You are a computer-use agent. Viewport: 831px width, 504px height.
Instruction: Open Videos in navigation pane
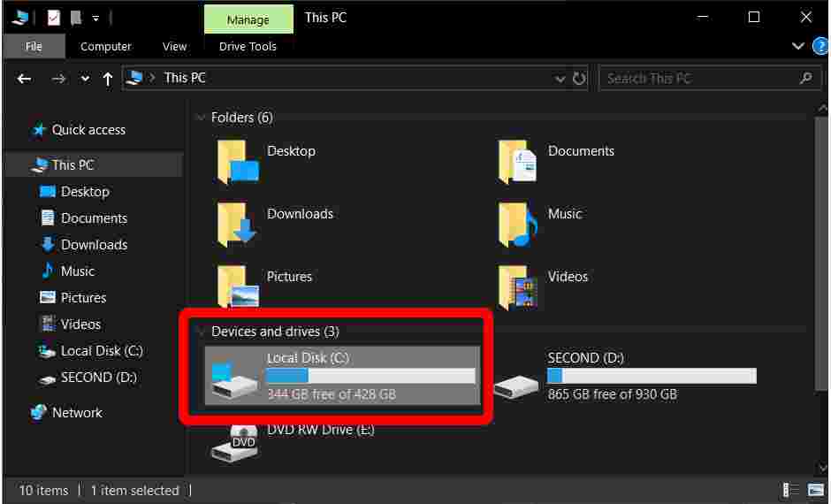[x=70, y=324]
